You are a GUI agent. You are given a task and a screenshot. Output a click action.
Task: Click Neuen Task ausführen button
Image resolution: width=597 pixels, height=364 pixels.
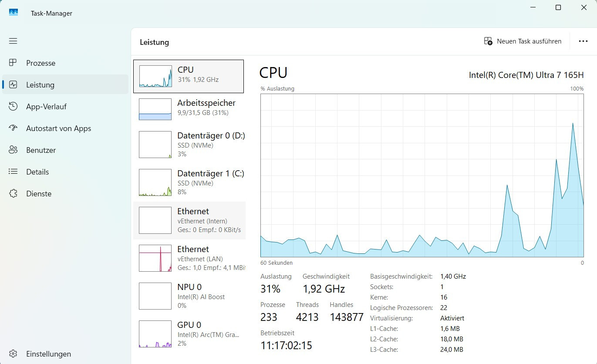(523, 41)
